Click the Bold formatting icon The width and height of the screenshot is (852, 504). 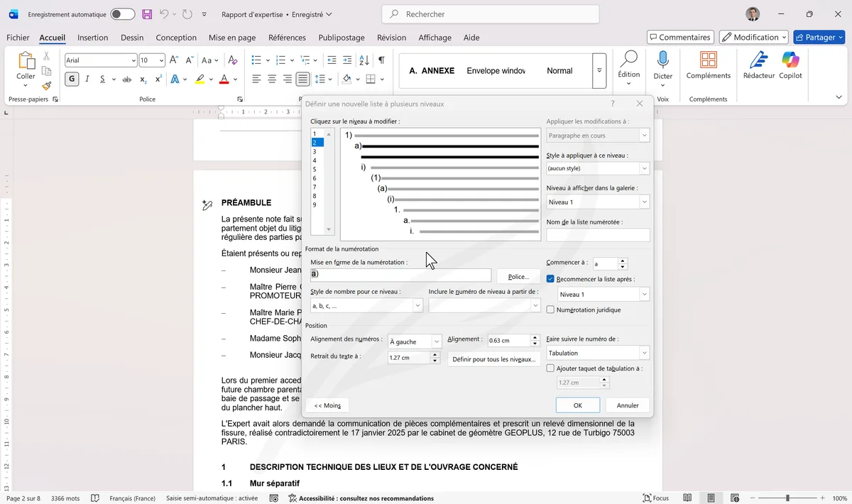pos(72,80)
